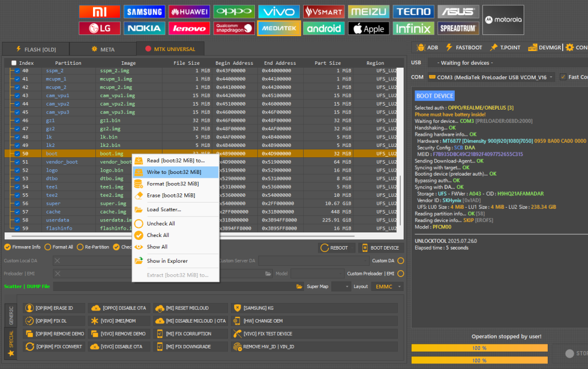Click the Scatter | DUMP File input field
Viewport: 588px width, 369px height.
tap(174, 286)
